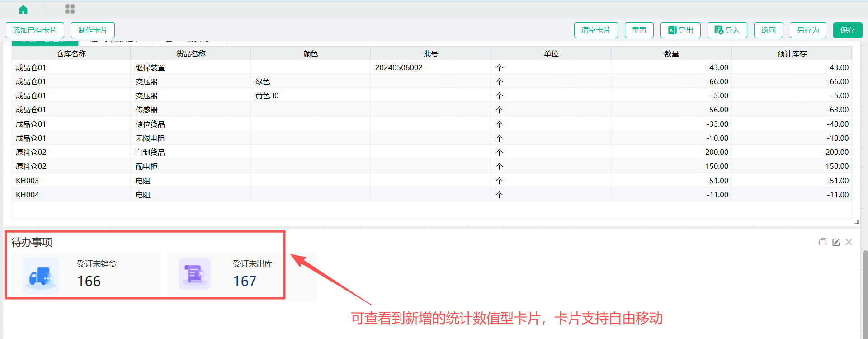Clear all cards with 清空卡片

[595, 30]
